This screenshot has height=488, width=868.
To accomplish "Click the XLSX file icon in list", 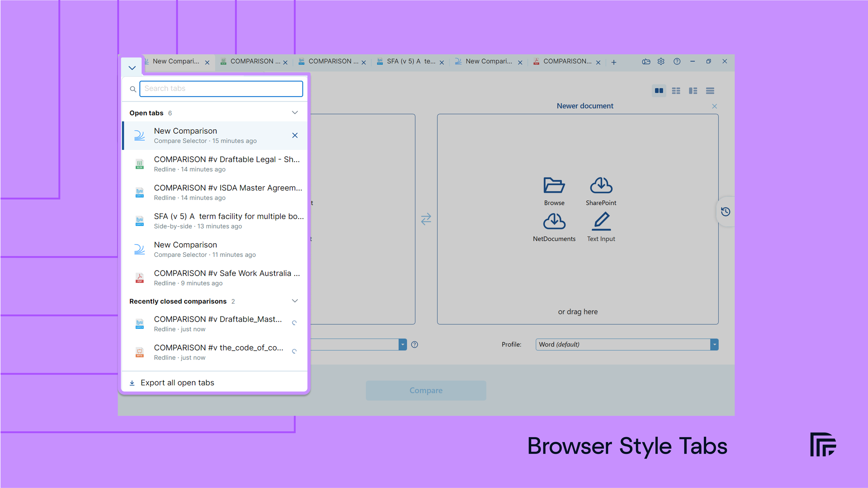I will point(139,164).
